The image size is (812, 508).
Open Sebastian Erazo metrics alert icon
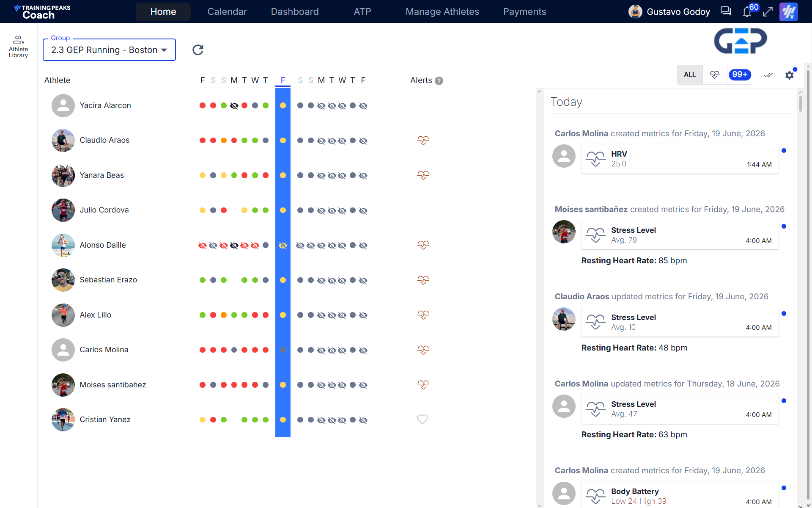coord(423,280)
